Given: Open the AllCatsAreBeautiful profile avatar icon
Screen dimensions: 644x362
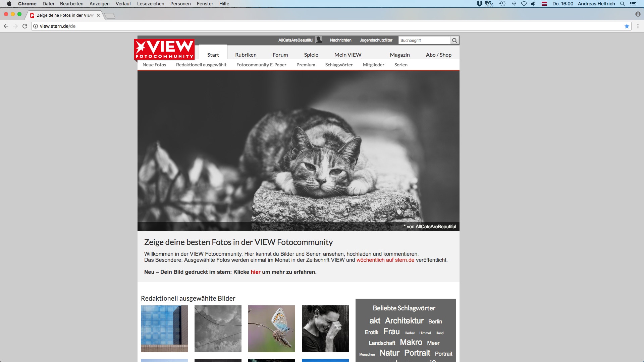Looking at the screenshot, I should pyautogui.click(x=319, y=40).
